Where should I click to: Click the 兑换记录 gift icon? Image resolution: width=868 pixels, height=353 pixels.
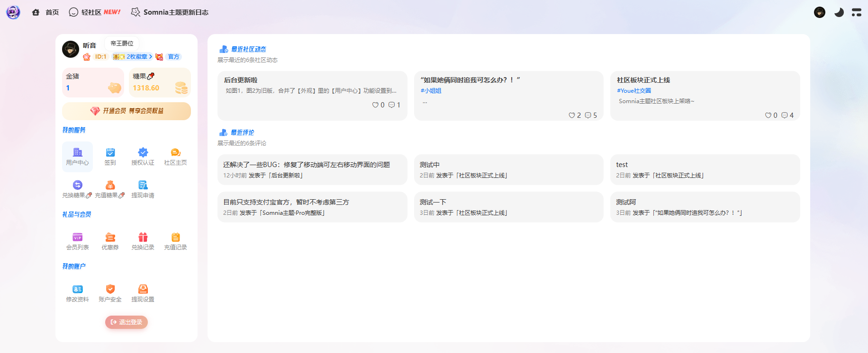143,237
